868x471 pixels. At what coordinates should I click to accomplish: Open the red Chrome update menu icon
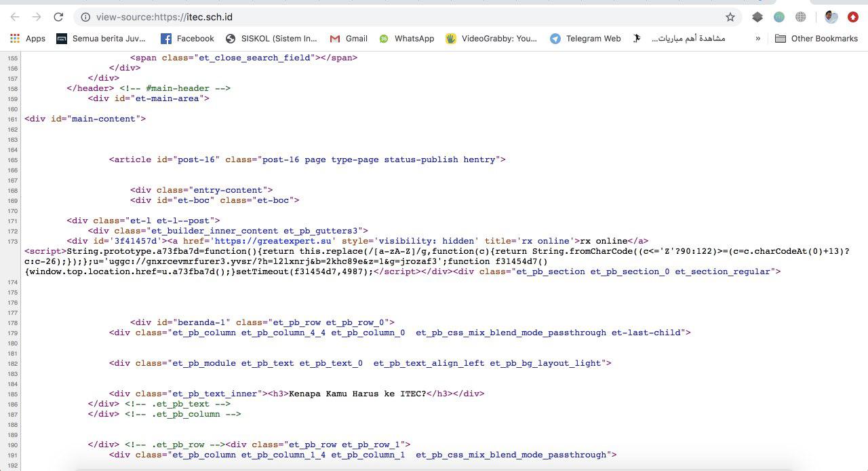(x=853, y=17)
